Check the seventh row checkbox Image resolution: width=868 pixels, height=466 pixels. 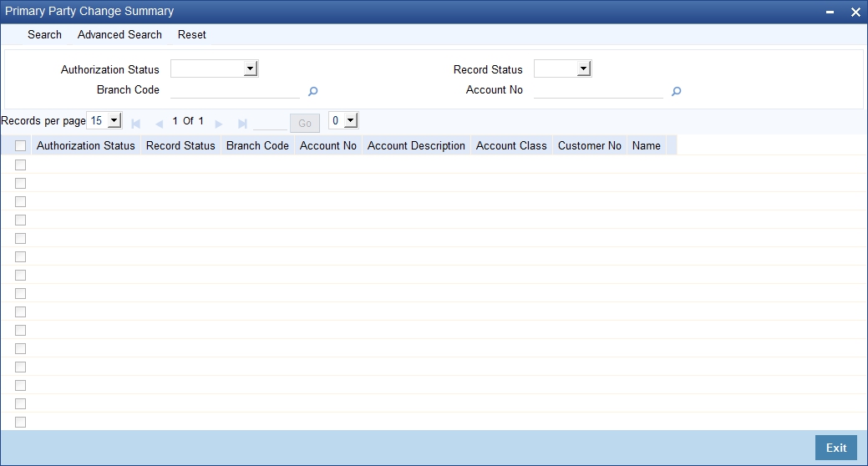(21, 275)
